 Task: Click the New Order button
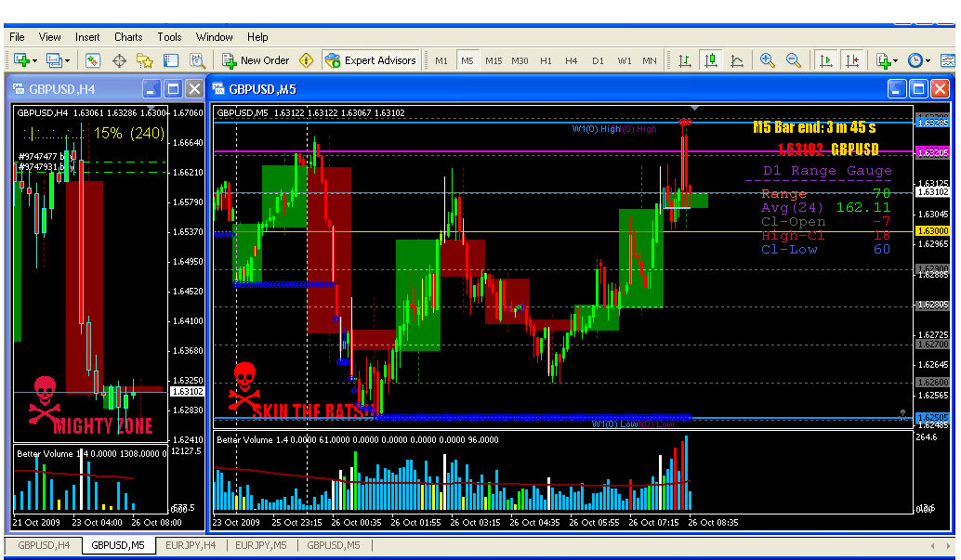(x=256, y=60)
